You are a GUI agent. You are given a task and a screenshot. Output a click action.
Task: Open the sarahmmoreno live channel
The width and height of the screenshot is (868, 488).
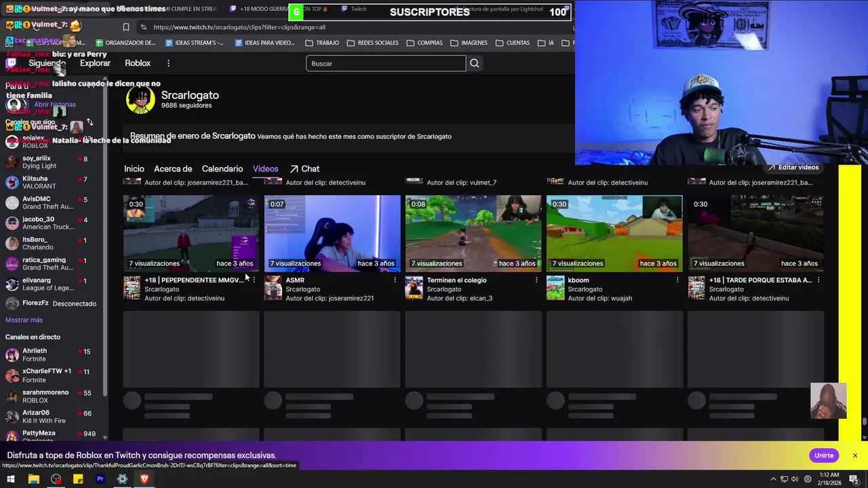tap(47, 396)
